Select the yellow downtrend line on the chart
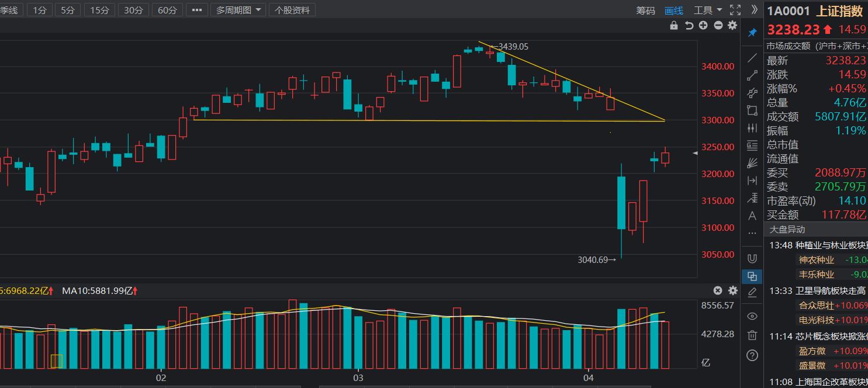 coord(572,81)
